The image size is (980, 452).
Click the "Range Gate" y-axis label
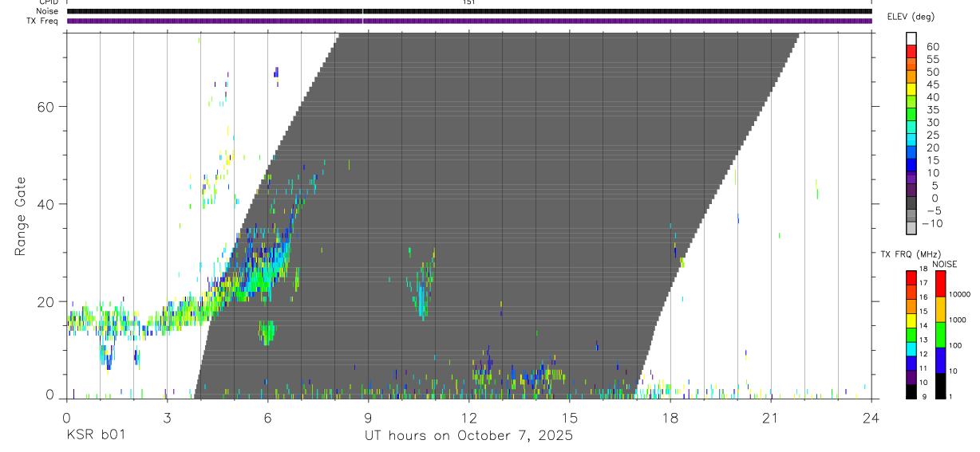click(20, 216)
